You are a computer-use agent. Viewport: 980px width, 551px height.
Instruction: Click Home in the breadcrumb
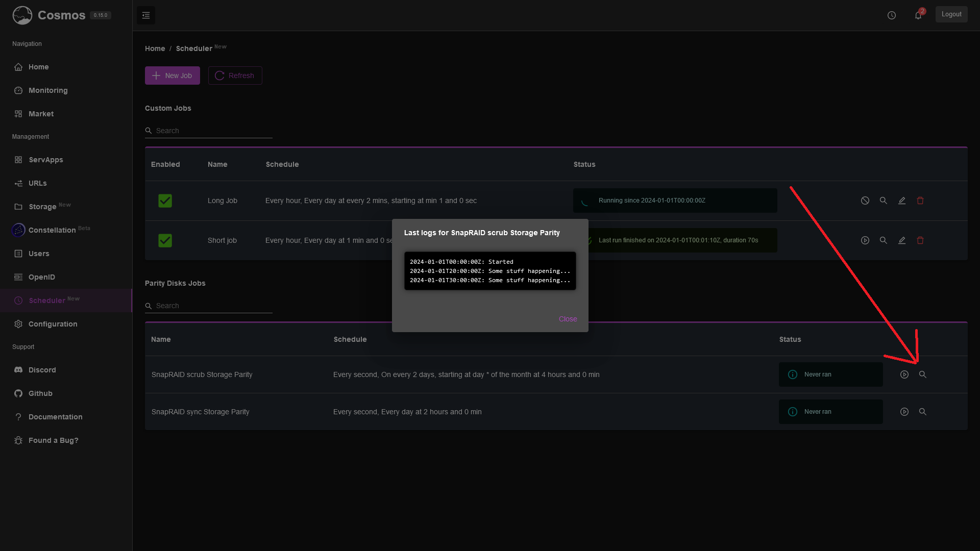tap(155, 48)
